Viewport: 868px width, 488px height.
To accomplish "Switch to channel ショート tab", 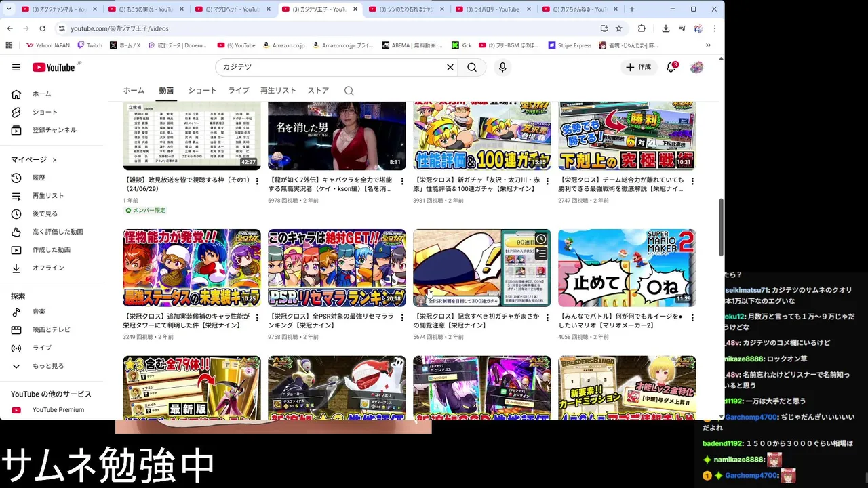I will [x=202, y=91].
